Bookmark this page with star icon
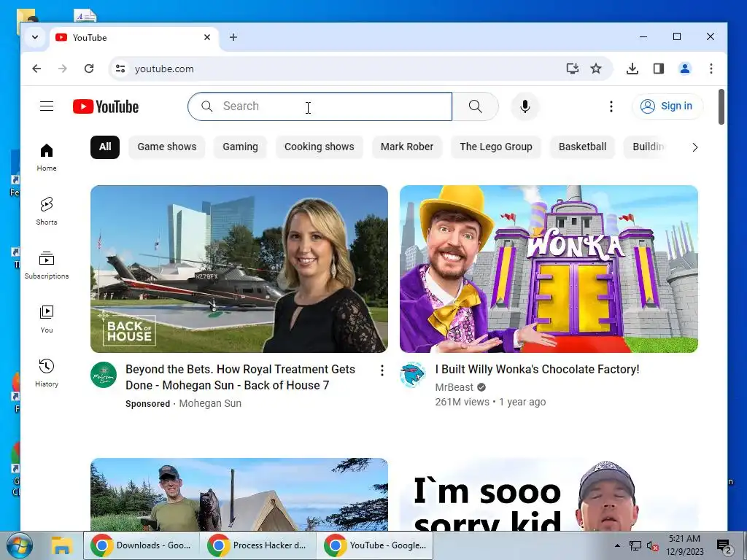Viewport: 747px width, 560px height. tap(595, 69)
